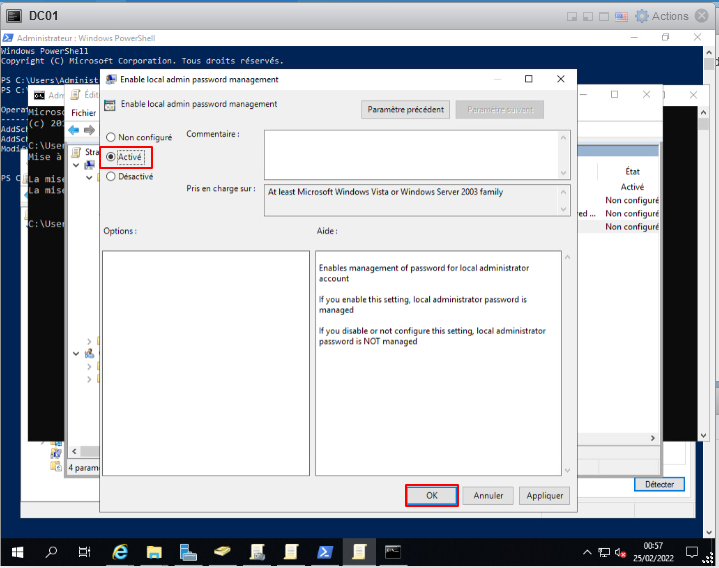The image size is (719, 568).
Task: Open the Fichier menu
Action: pos(84,113)
